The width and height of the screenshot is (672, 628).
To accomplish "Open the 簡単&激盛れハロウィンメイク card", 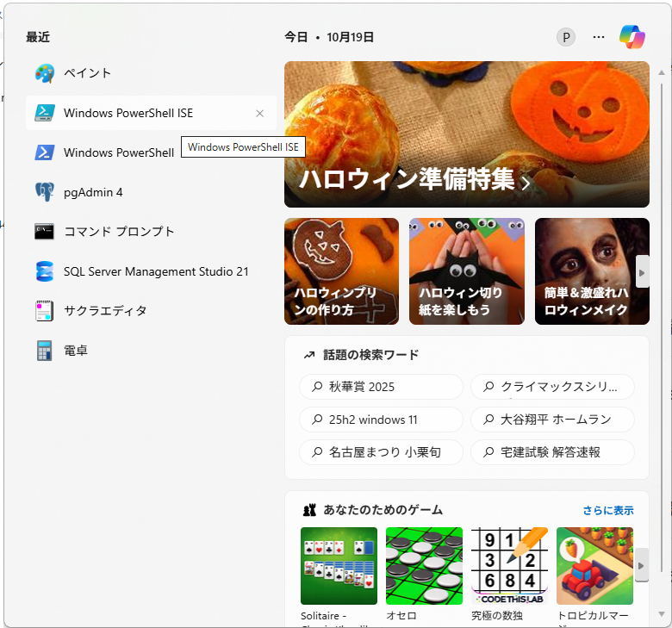I will (592, 271).
